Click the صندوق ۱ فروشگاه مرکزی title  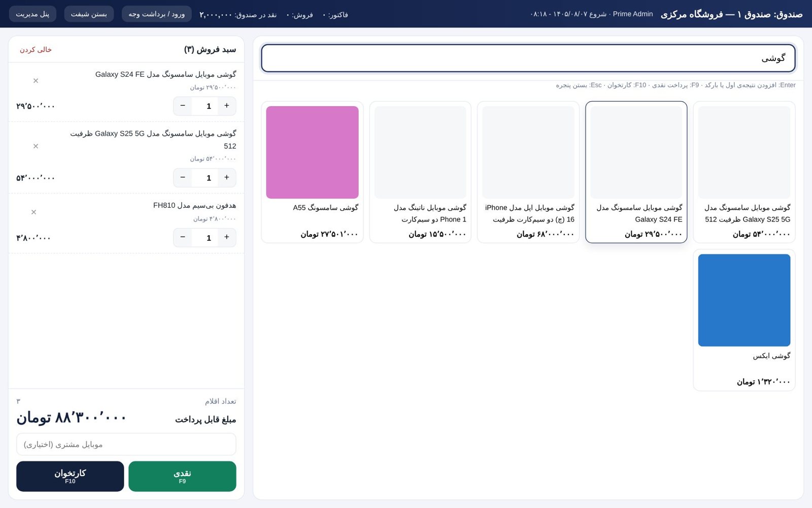tap(731, 14)
